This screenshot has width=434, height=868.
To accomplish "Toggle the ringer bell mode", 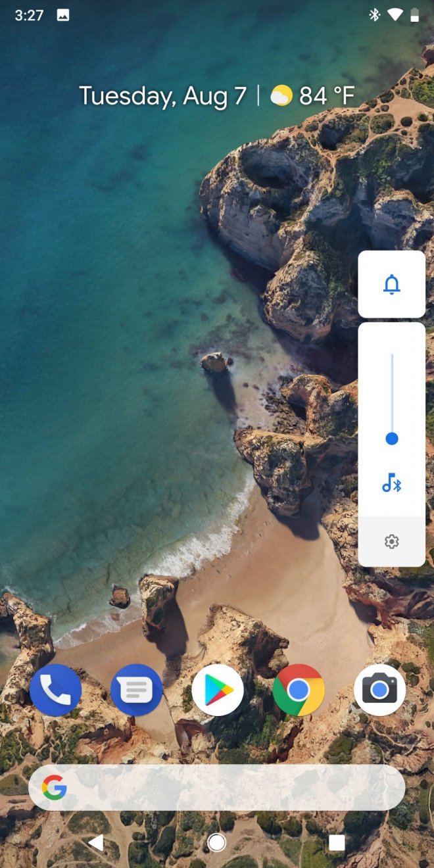I will click(392, 284).
